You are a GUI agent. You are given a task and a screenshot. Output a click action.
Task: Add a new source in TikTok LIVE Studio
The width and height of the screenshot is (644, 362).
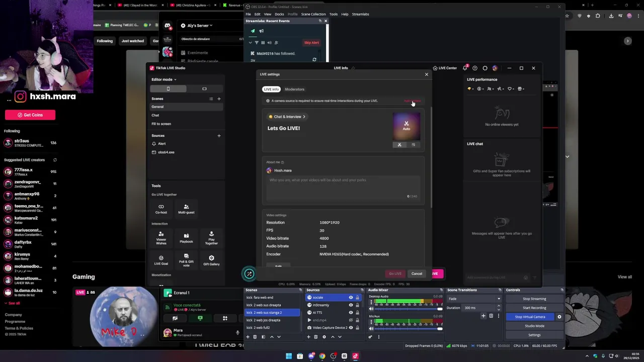[x=219, y=136]
